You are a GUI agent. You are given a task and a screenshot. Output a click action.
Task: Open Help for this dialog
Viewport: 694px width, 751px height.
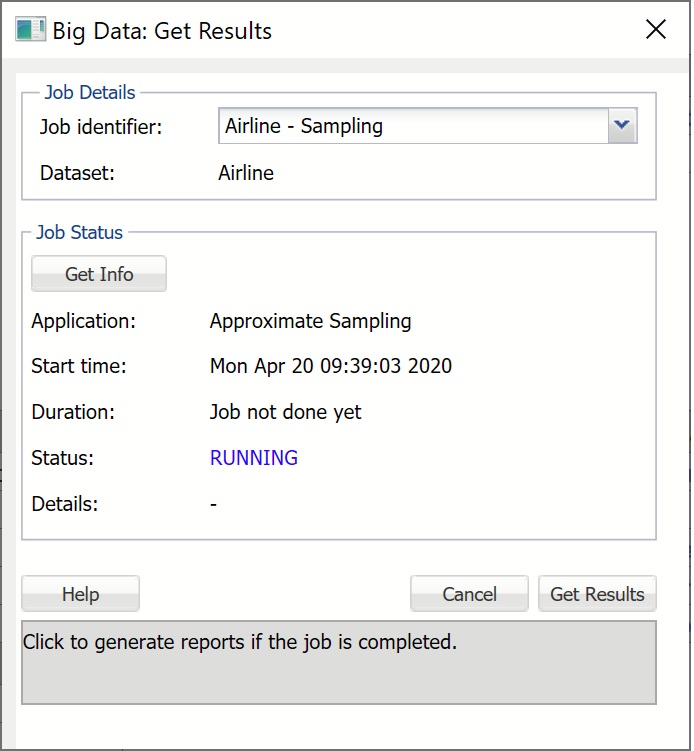(80, 594)
